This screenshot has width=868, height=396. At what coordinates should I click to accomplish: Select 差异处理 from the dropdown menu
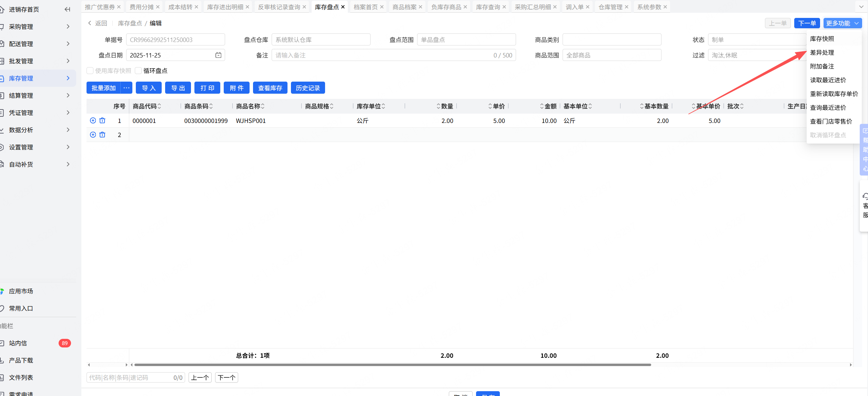(822, 52)
